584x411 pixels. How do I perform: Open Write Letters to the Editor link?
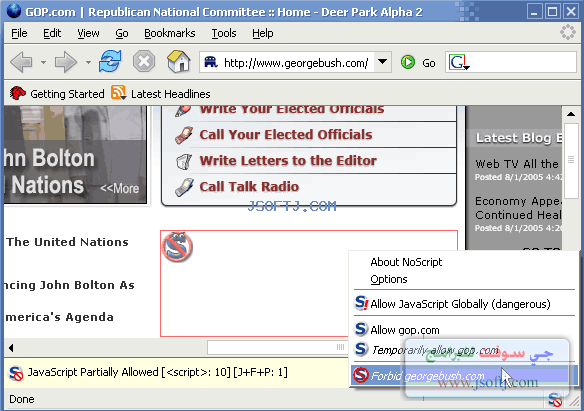(288, 160)
